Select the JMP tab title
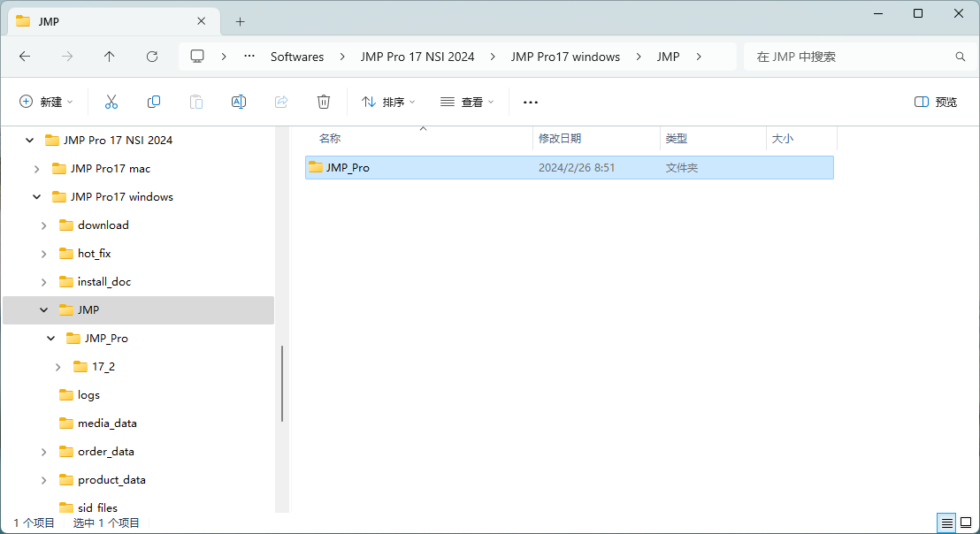Viewport: 980px width, 534px height. (49, 22)
